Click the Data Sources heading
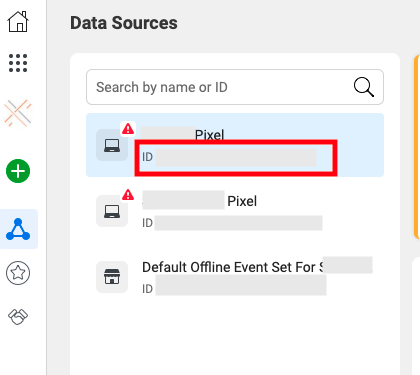The width and height of the screenshot is (420, 375). (124, 23)
